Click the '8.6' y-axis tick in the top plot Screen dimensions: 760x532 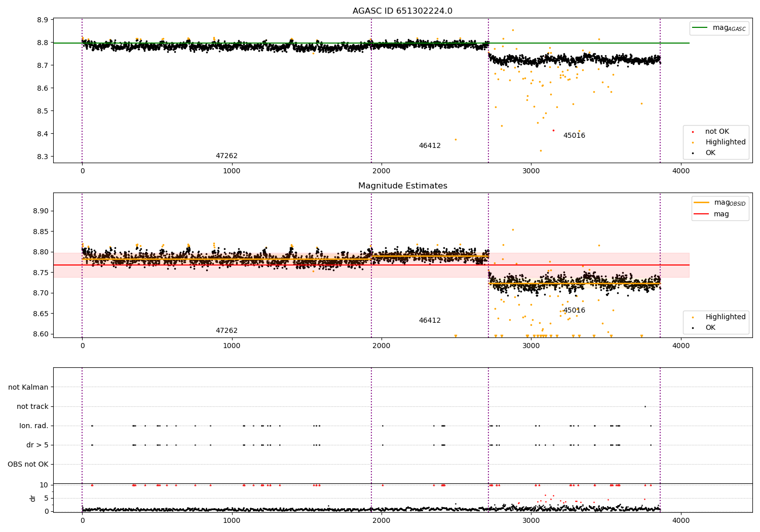point(43,88)
